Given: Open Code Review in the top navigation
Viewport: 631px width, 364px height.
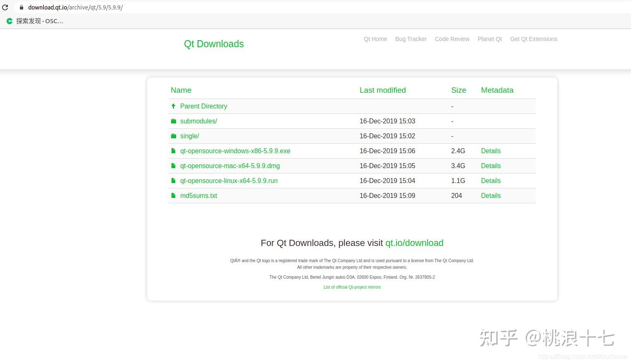Looking at the screenshot, I should click(x=452, y=39).
